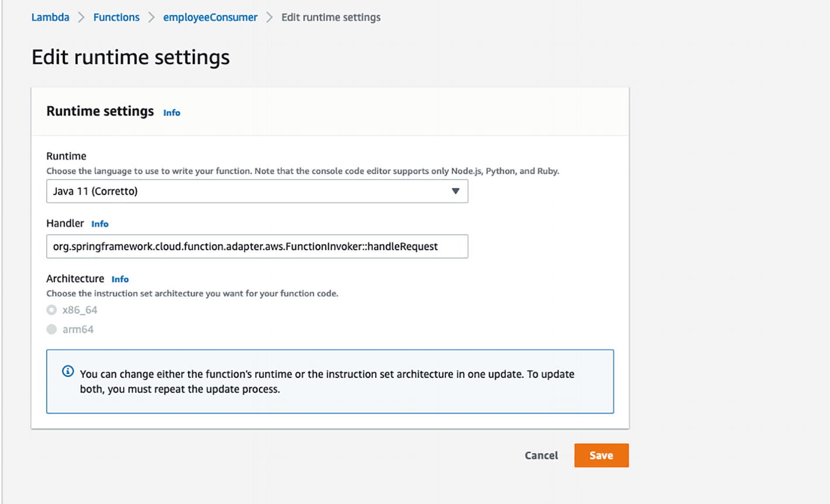The image size is (830, 504).
Task: Click into the Handler text field
Action: coord(256,246)
